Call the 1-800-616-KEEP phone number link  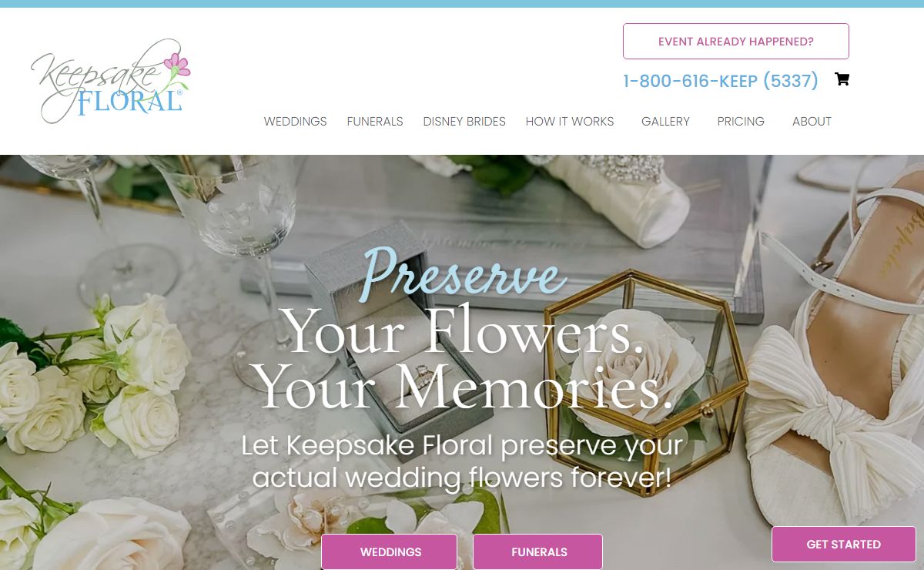click(x=721, y=81)
